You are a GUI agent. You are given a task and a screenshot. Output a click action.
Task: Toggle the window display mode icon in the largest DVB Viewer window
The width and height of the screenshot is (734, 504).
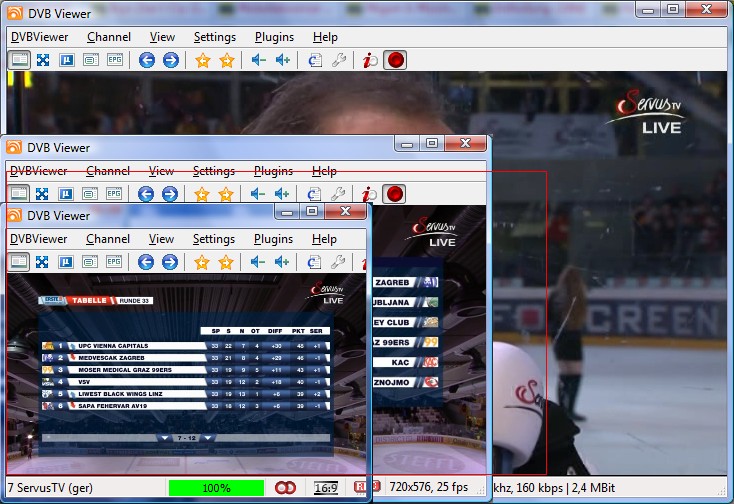pyautogui.click(x=19, y=60)
